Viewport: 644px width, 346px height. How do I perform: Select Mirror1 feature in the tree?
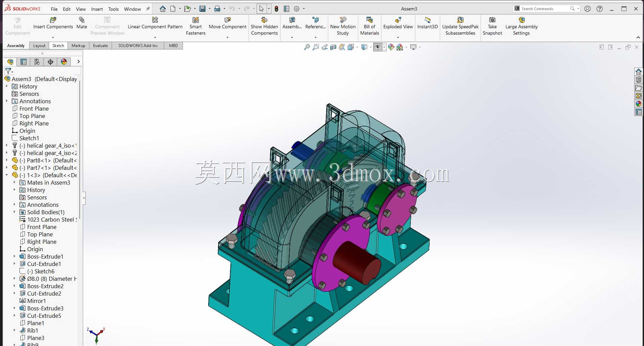(x=36, y=301)
